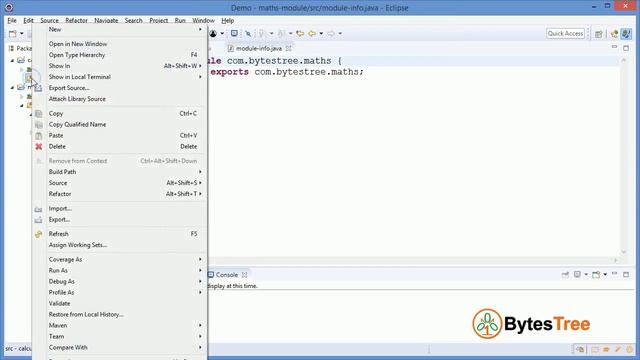Open the Forward history dropdown arrow

point(340,33)
